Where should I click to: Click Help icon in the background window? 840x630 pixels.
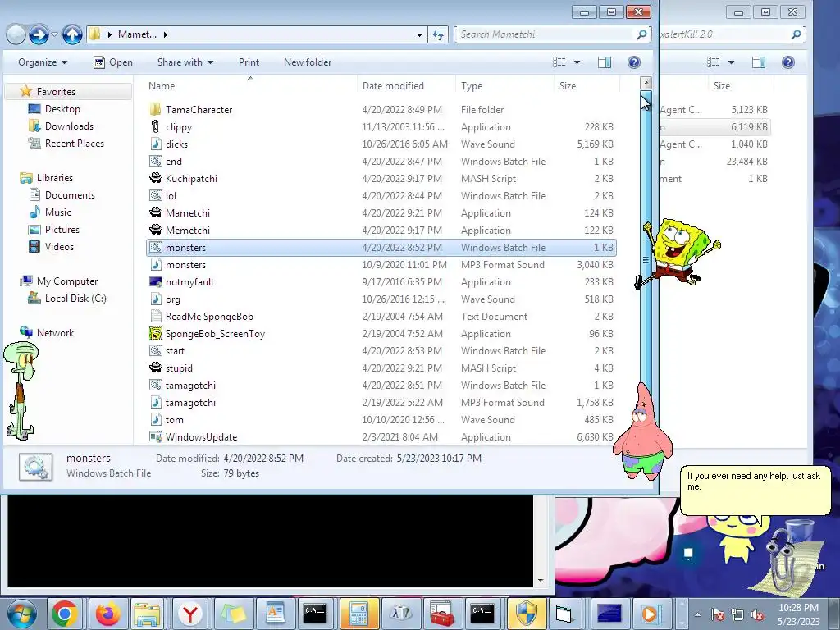(788, 62)
